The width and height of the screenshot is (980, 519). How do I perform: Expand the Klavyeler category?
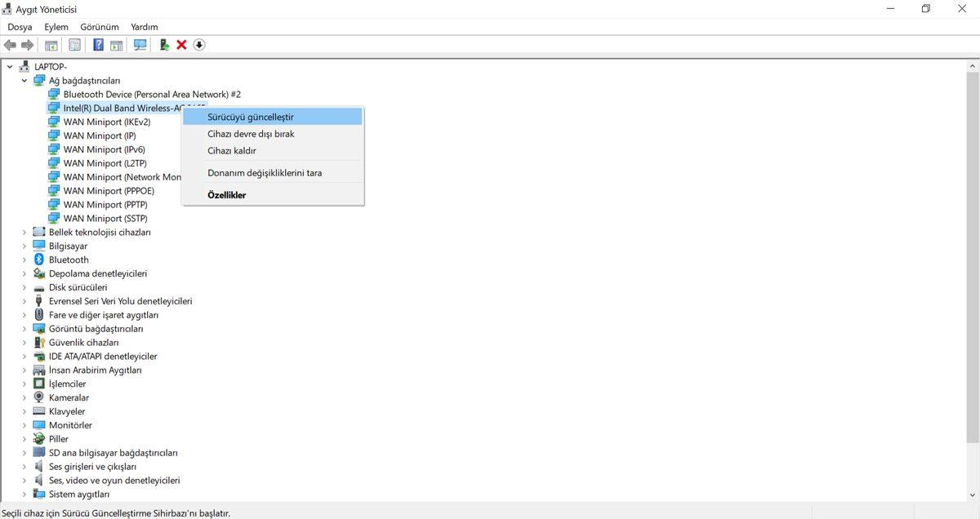point(24,411)
